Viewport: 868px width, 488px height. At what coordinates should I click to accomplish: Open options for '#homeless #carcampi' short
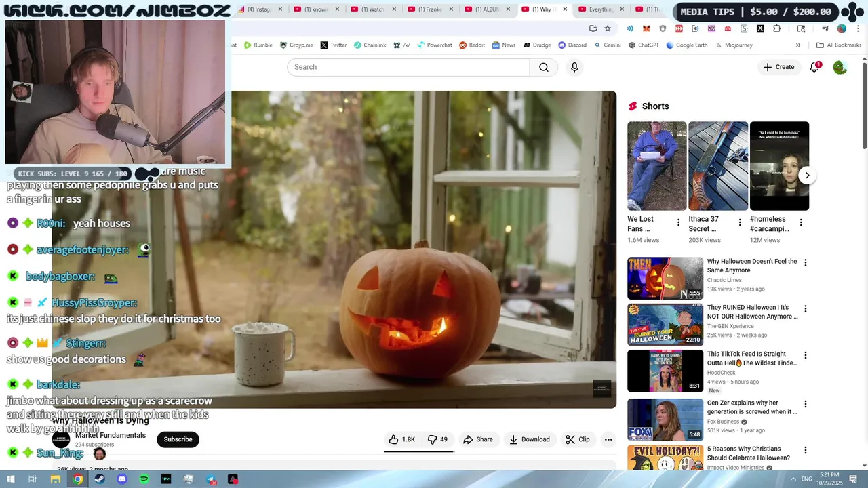[x=801, y=223]
